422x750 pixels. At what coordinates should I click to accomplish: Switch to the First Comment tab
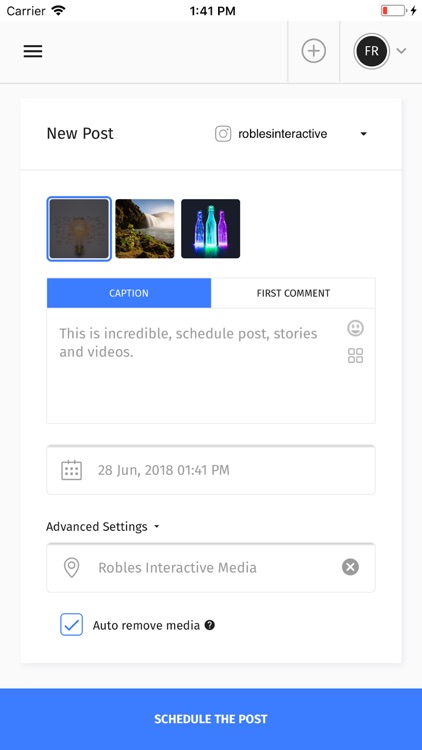pyautogui.click(x=293, y=293)
